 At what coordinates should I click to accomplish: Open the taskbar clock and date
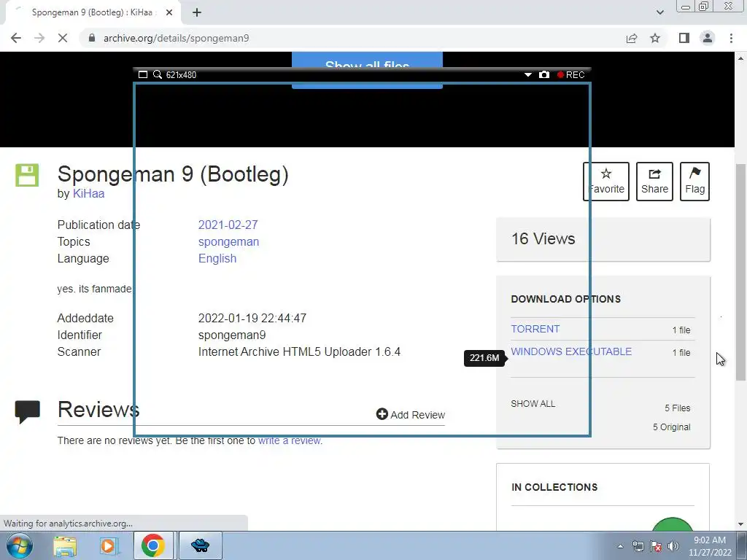710,546
